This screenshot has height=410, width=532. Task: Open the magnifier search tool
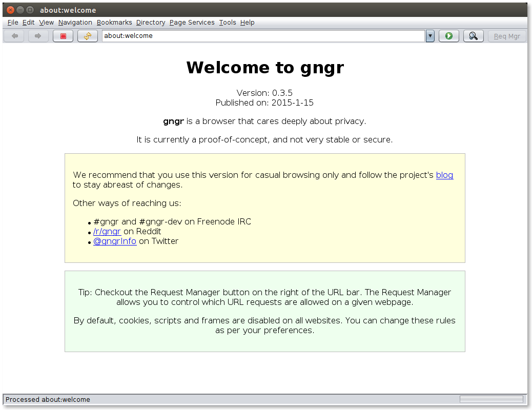tap(473, 35)
